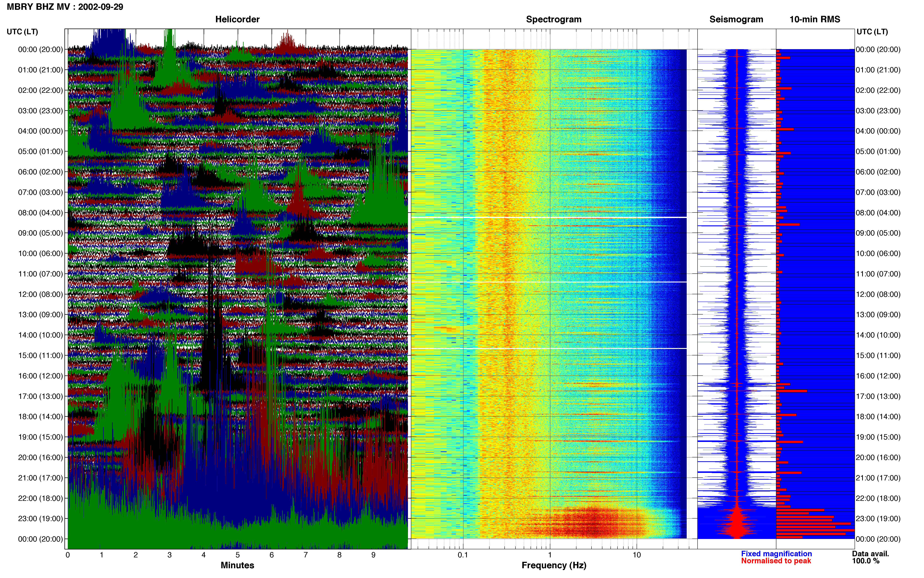Select the Helicorder panel heading
The image size is (924, 578).
[x=237, y=20]
